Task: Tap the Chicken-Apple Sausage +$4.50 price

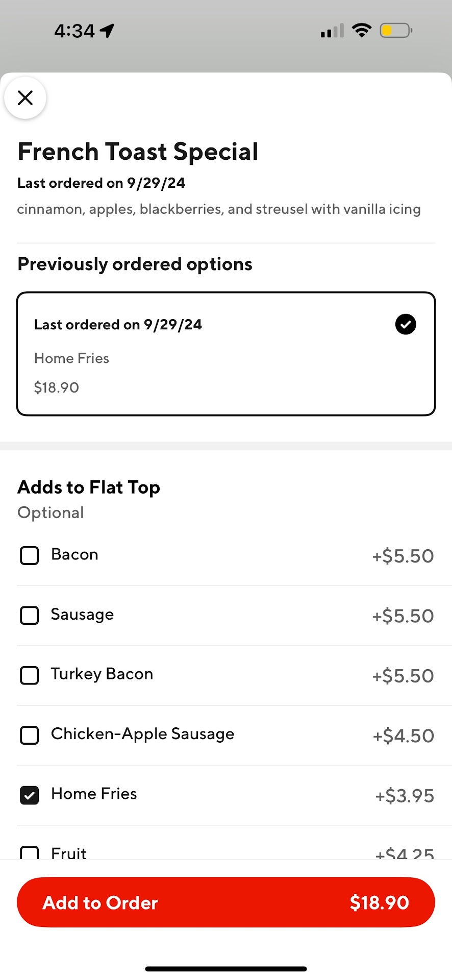Action: [x=403, y=736]
